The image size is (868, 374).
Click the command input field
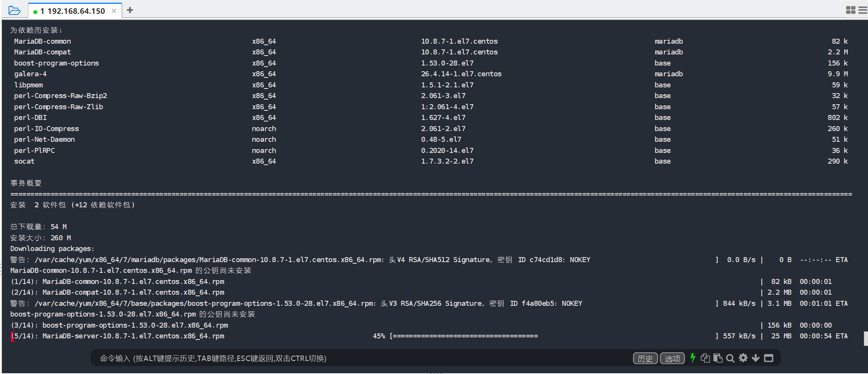(345, 358)
